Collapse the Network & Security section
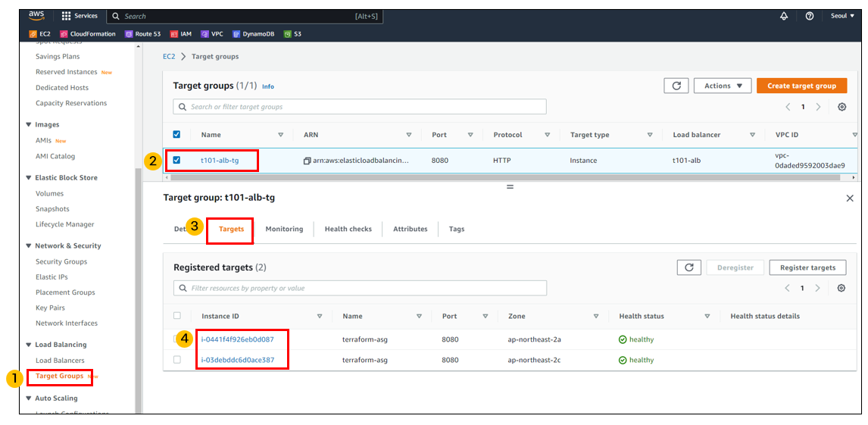 click(29, 245)
